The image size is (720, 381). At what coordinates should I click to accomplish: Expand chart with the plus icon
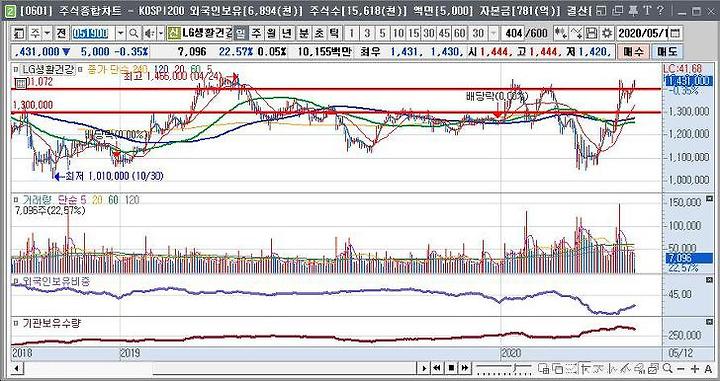[x=695, y=368]
